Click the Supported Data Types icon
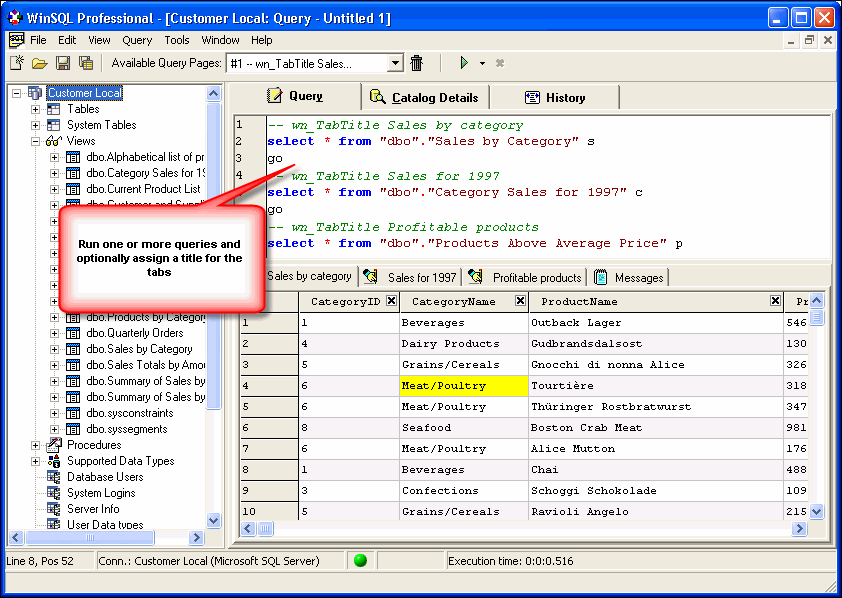Screen dimensions: 842x598 [54, 461]
